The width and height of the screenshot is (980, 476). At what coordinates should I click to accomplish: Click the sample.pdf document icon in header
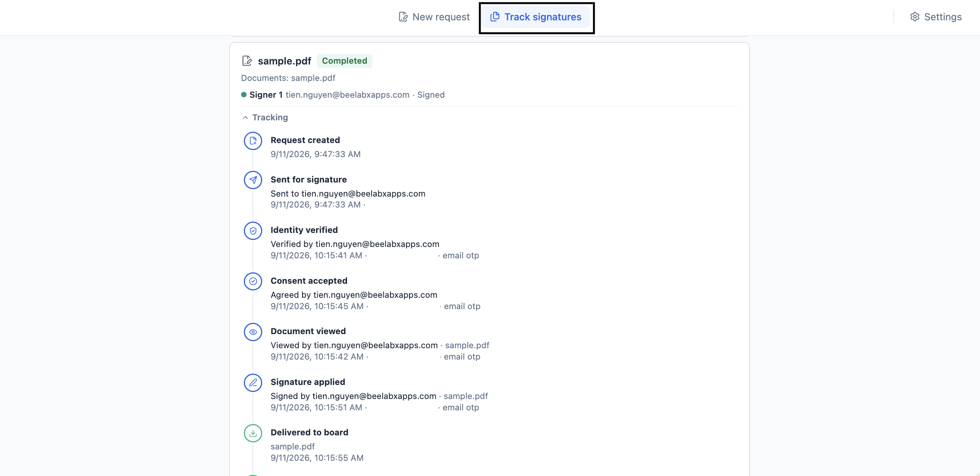click(247, 61)
